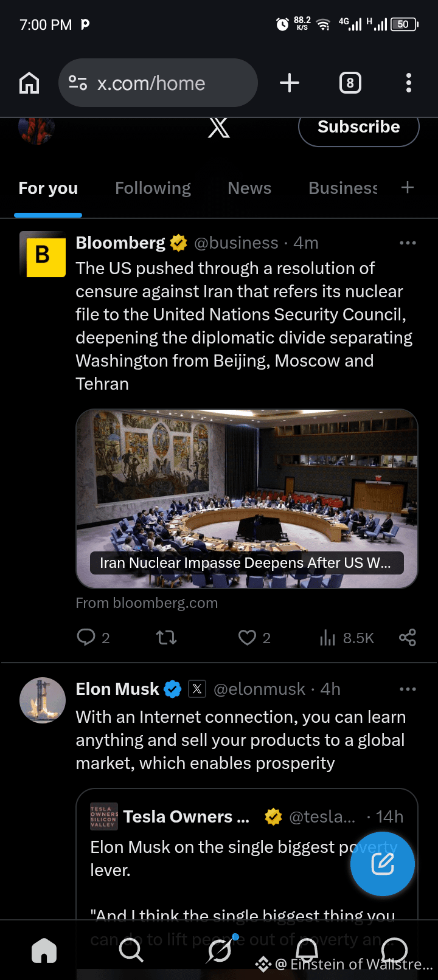
Task: Open Iran Nuclear Impasse article thumbnail
Action: coord(247,499)
